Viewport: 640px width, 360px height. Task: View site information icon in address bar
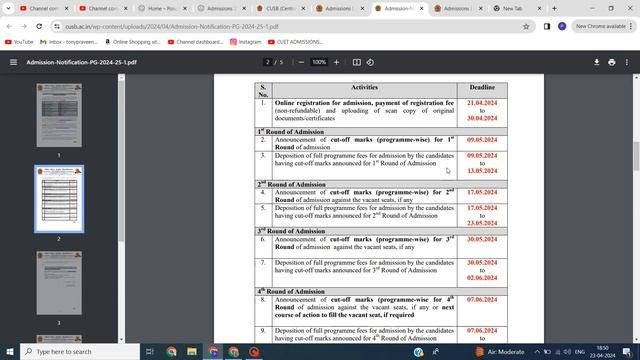(57, 26)
